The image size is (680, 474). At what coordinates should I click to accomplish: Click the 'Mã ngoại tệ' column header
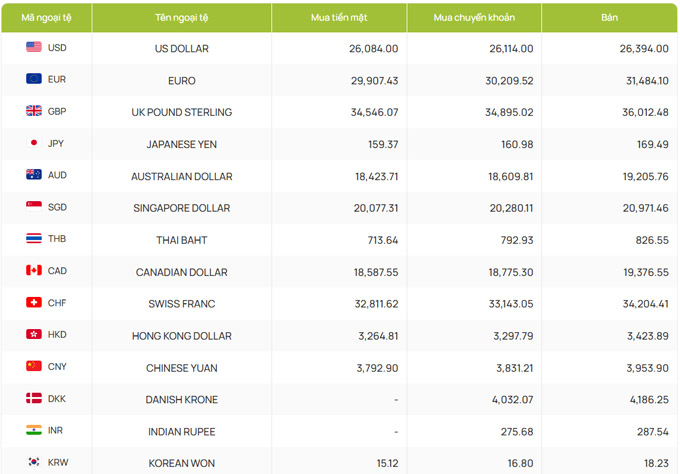pyautogui.click(x=46, y=18)
